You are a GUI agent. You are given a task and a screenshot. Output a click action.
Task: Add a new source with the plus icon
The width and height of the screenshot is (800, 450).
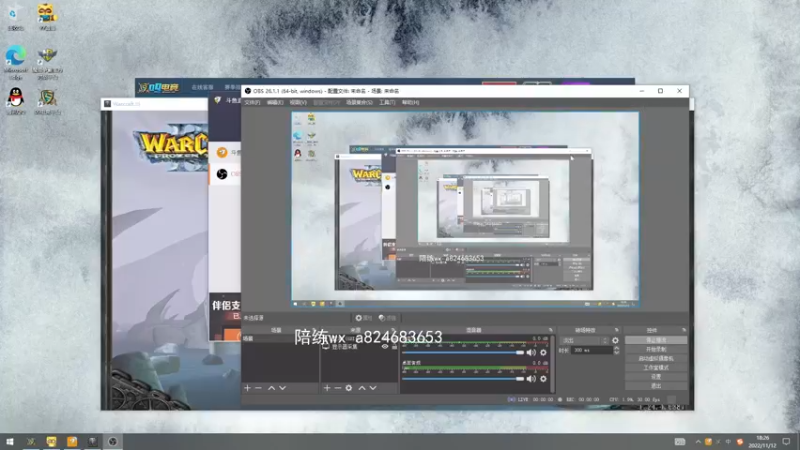[327, 388]
